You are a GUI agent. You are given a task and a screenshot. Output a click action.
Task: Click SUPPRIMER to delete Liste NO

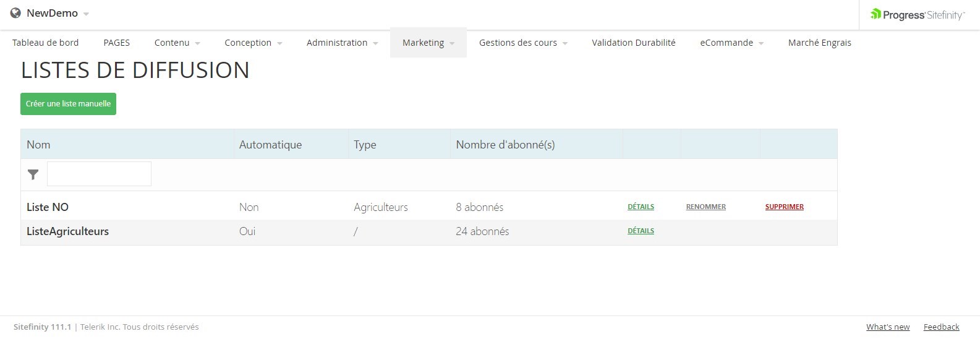point(784,207)
